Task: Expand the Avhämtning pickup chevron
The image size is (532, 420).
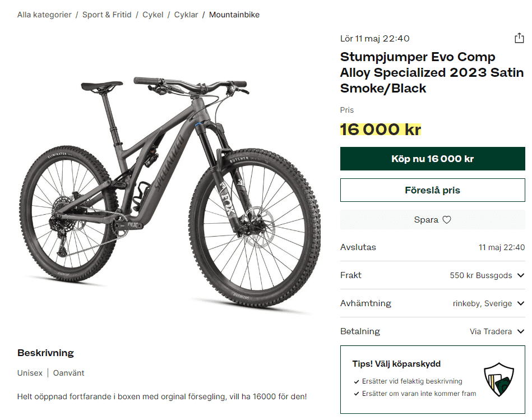Action: (x=521, y=303)
